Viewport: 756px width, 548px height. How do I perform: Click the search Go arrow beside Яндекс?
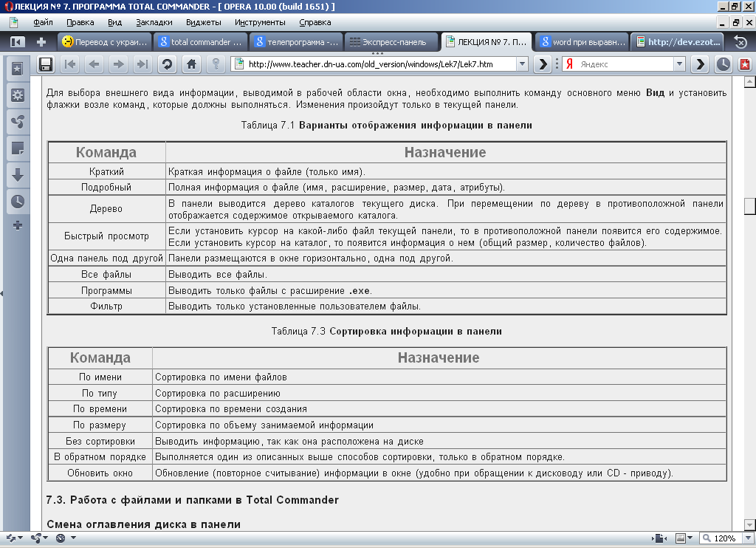700,64
